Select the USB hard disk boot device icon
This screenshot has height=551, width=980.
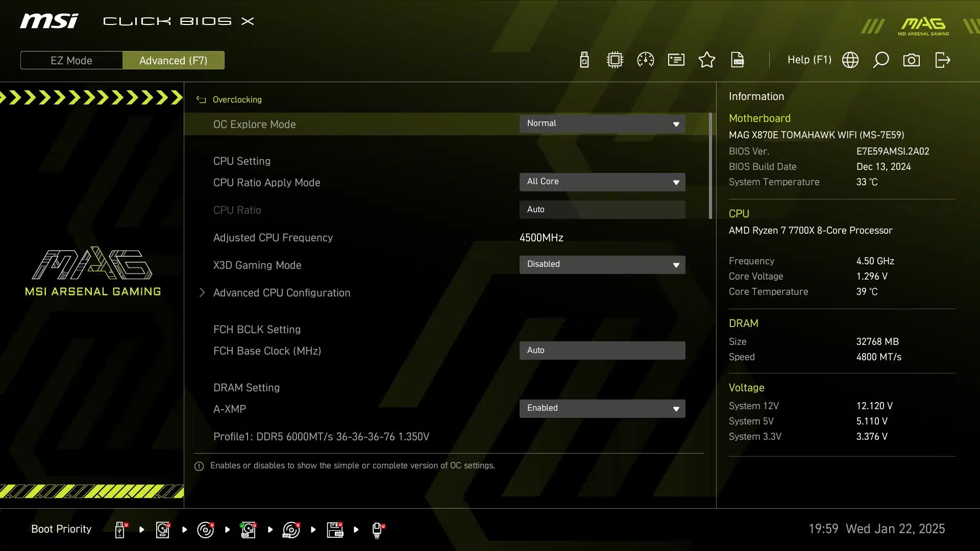pos(249,530)
